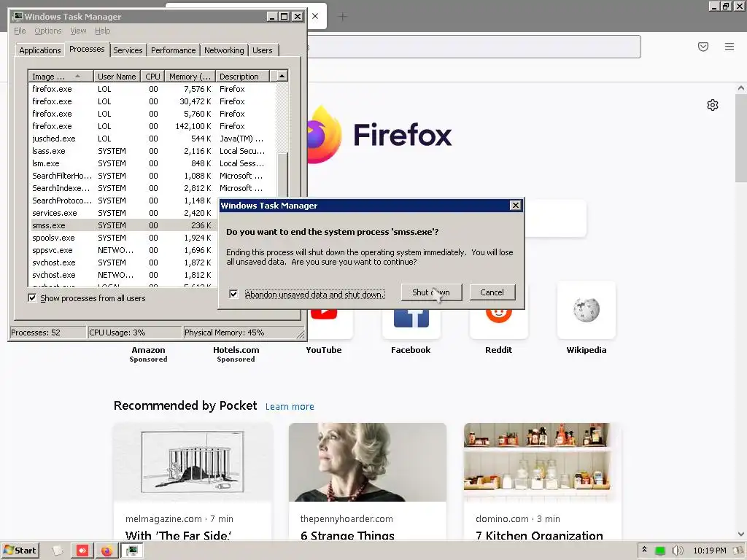Open the Facebook shortcut tile
Viewport: 747px width, 560px height.
(411, 324)
